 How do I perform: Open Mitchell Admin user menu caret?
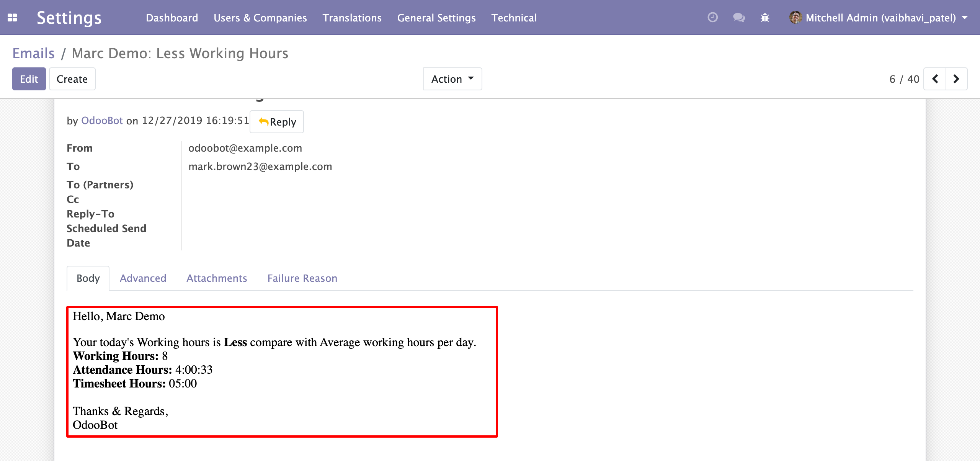click(965, 18)
